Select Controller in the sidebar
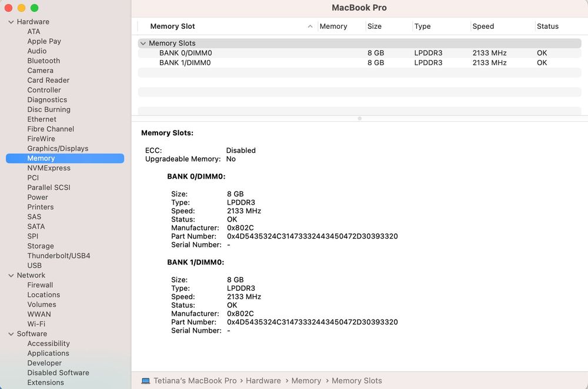588x389 pixels. click(44, 90)
